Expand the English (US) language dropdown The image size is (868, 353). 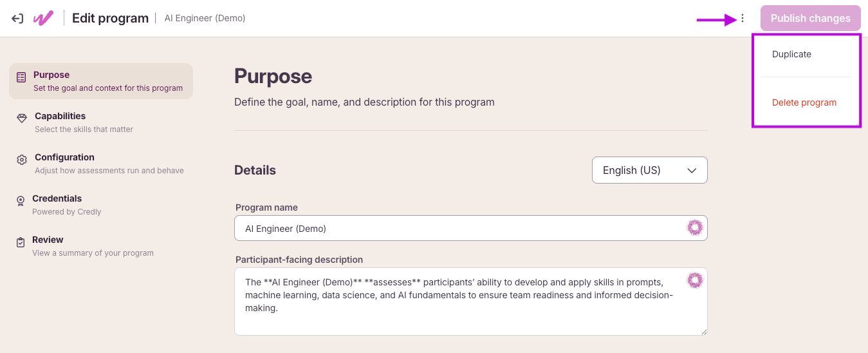click(x=650, y=170)
